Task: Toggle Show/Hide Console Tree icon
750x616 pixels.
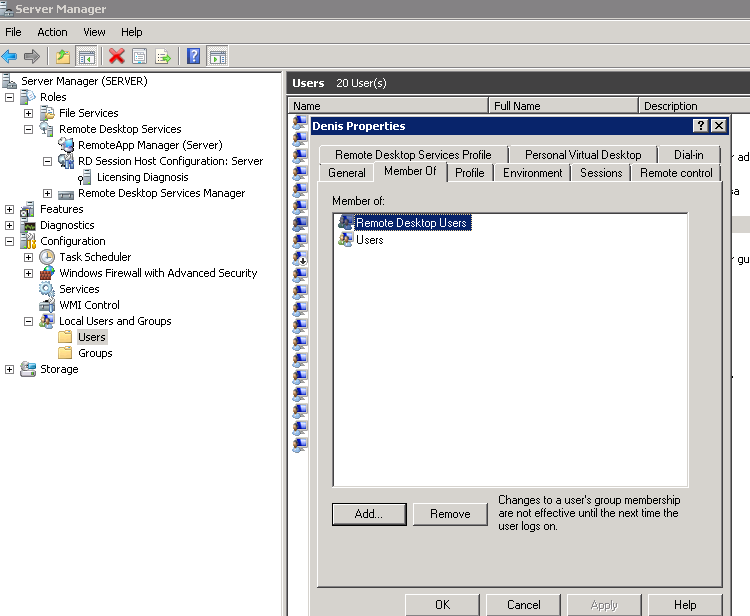Action: tap(87, 56)
